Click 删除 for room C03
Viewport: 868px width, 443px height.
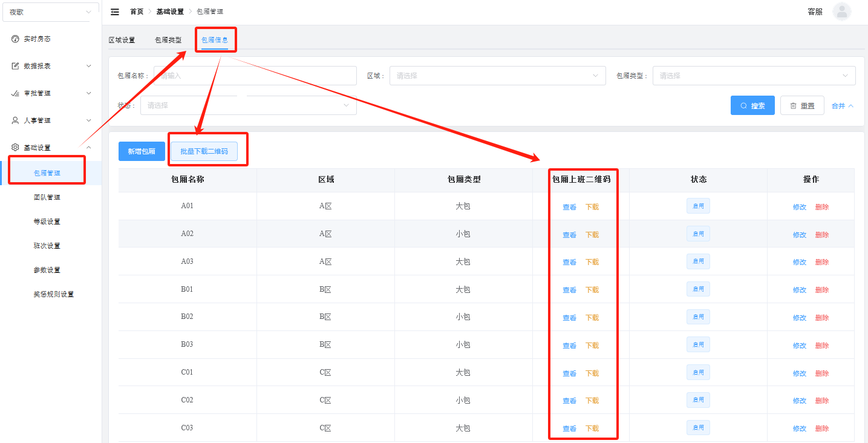[x=822, y=428]
